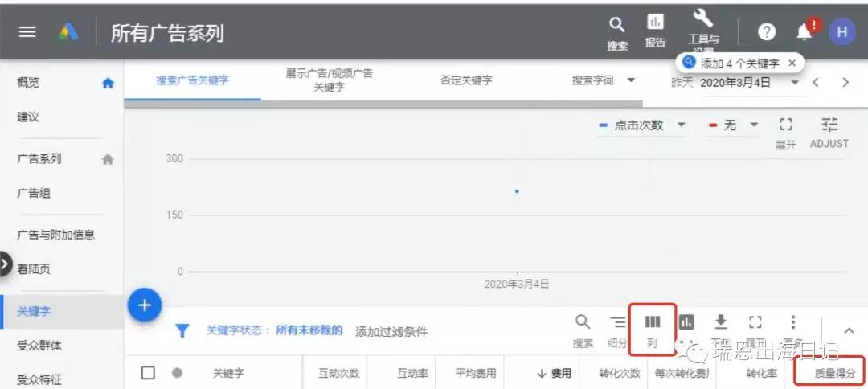Sort by 转化次数 column header
This screenshot has width=868, height=389.
620,374
